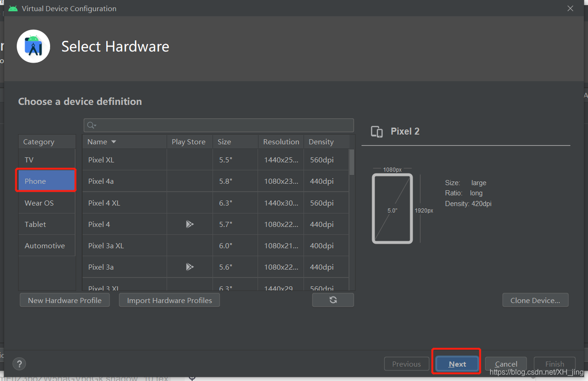Click the Android icon in the title bar
This screenshot has height=381, width=588.
(13, 8)
